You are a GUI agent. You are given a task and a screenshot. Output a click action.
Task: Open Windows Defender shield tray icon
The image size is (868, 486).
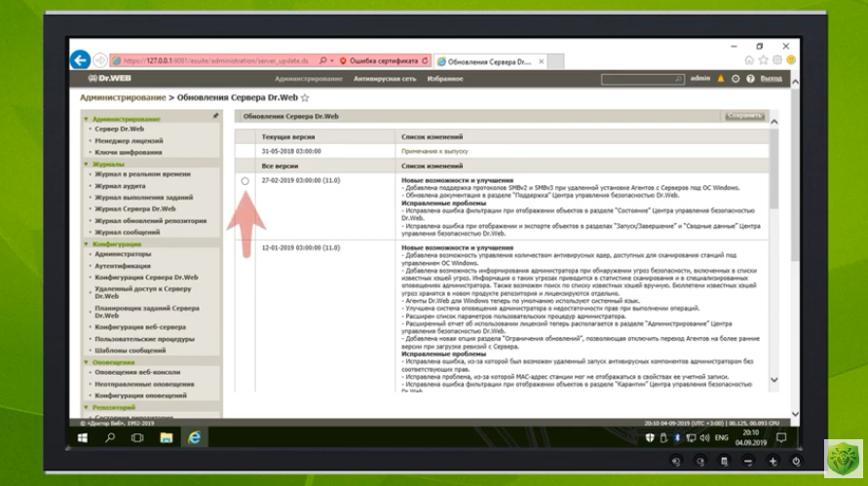[650, 438]
